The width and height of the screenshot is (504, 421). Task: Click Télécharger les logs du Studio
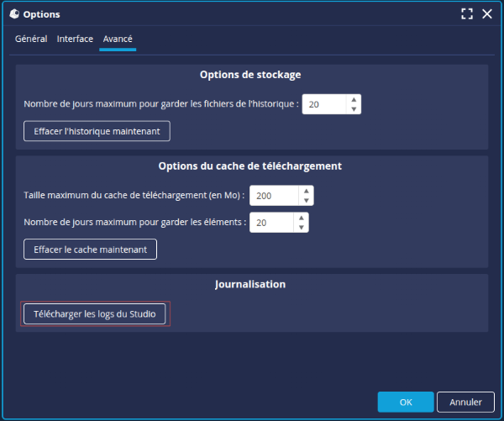point(94,314)
